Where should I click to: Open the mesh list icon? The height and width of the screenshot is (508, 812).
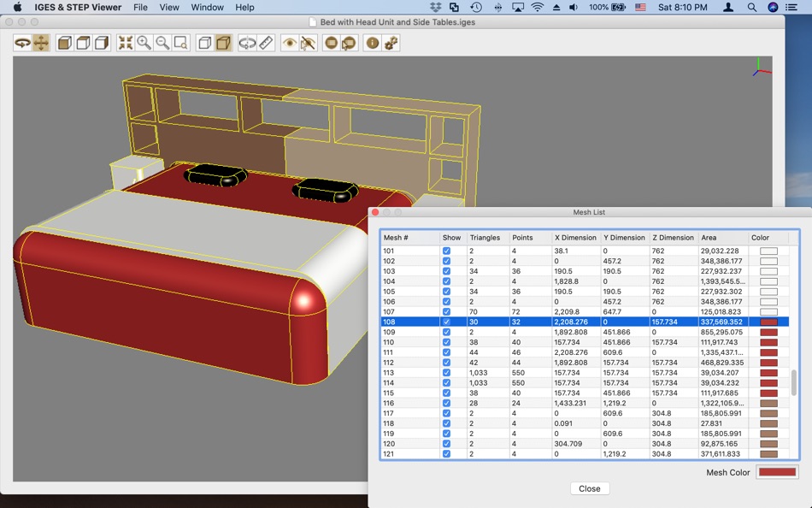332,43
